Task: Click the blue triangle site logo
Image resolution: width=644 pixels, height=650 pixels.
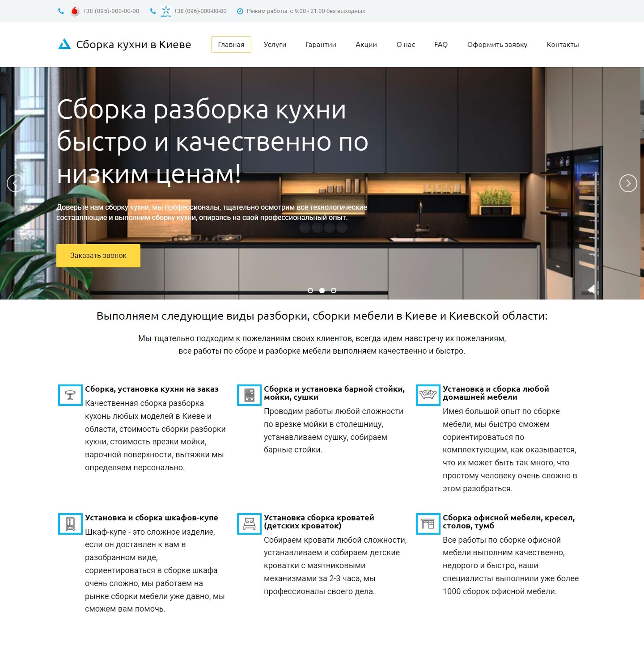Action: point(65,44)
